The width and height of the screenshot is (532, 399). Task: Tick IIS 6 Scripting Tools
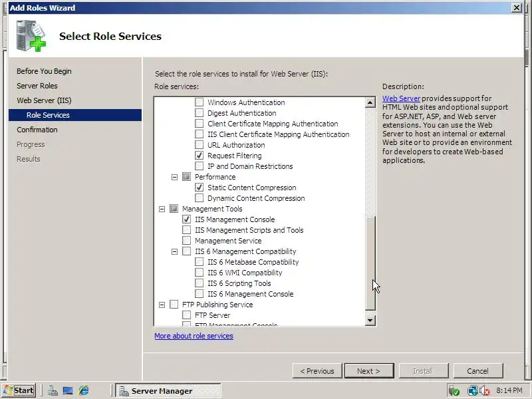tap(199, 283)
